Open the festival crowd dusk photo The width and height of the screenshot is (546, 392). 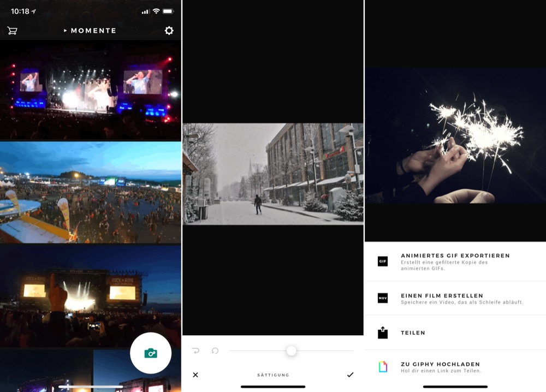pyautogui.click(x=91, y=192)
